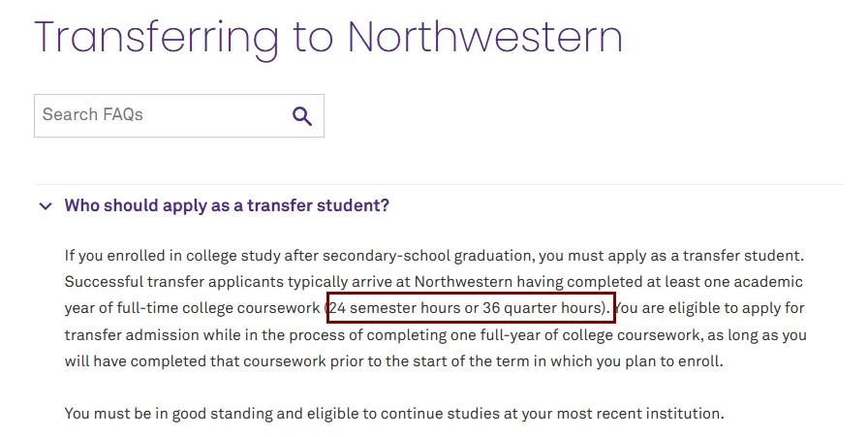Click the horizontal divider line above the FAQ question
868x437 pixels.
coord(439,184)
